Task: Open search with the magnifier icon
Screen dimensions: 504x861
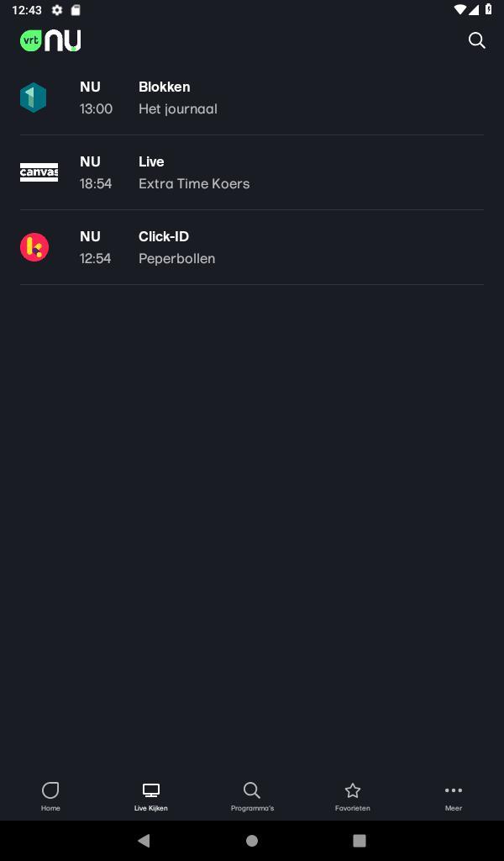Action: coord(476,40)
